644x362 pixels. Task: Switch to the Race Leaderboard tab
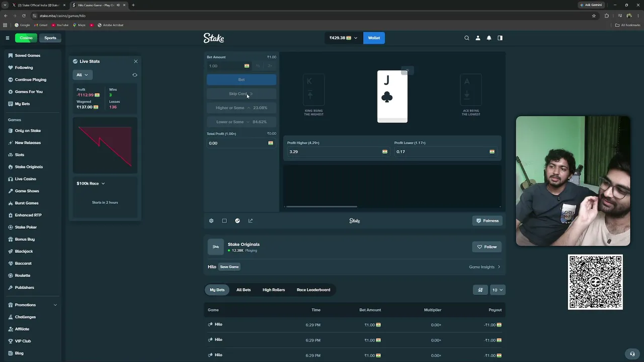313,290
